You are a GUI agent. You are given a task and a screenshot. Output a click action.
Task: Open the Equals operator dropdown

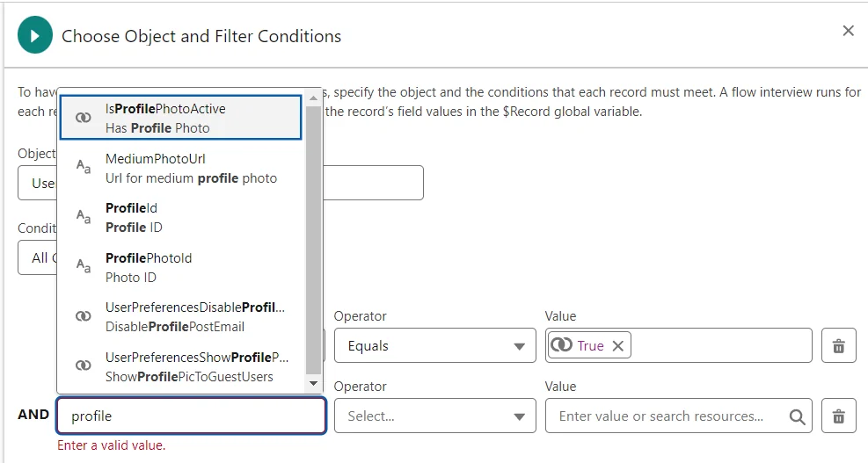[x=435, y=346]
